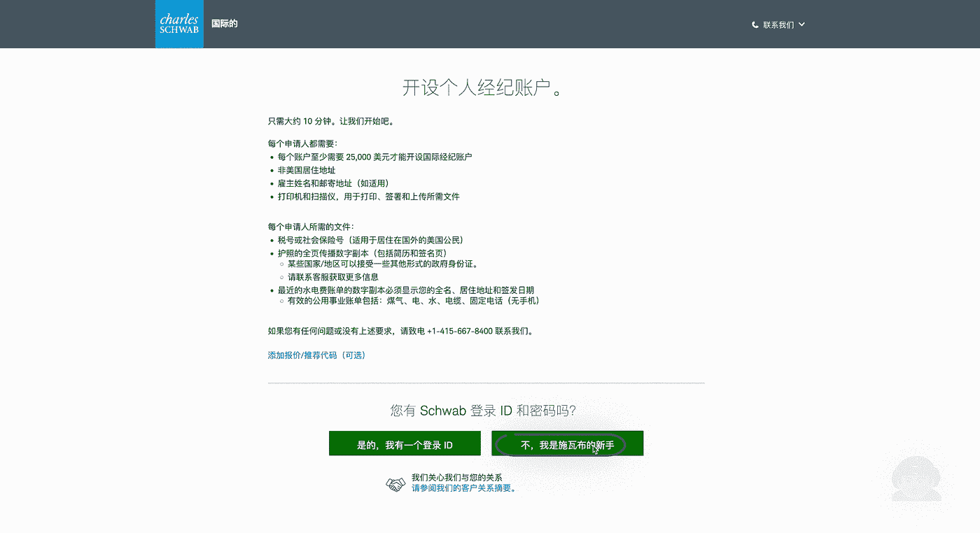Open the chat assistant avatar icon
Screen dimensions: 980x533
click(916, 478)
